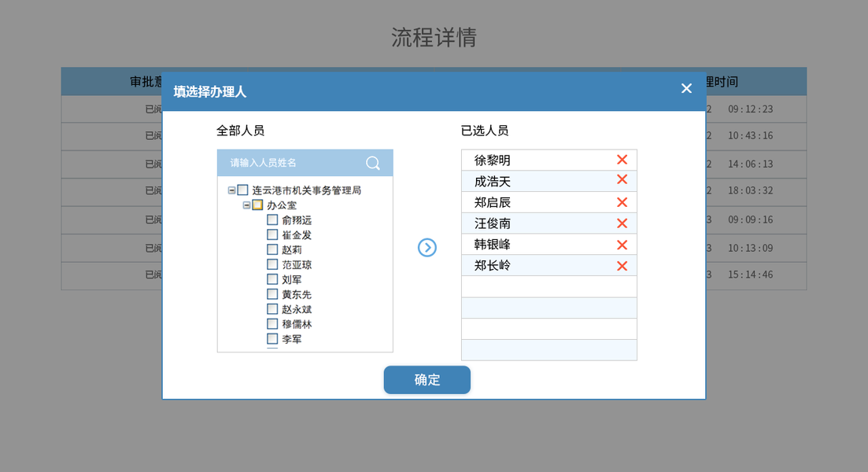
Task: Focus the 请输入人员姓名 search field
Action: point(291,163)
